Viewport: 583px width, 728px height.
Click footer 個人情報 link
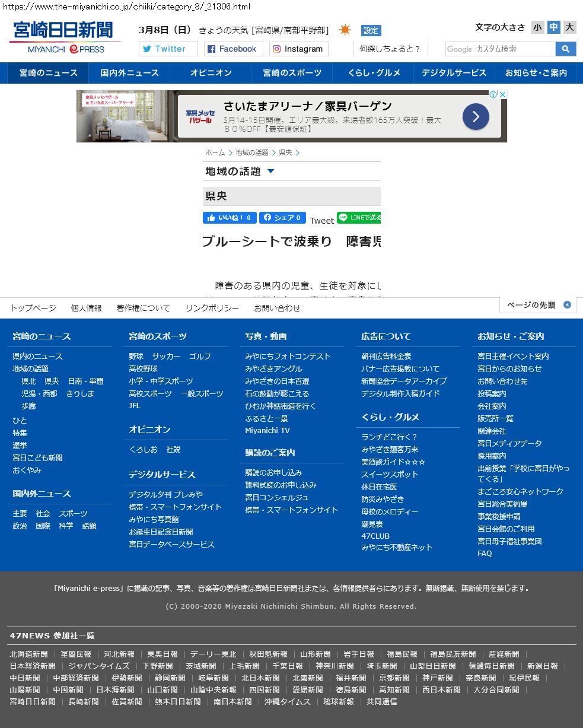click(x=86, y=308)
